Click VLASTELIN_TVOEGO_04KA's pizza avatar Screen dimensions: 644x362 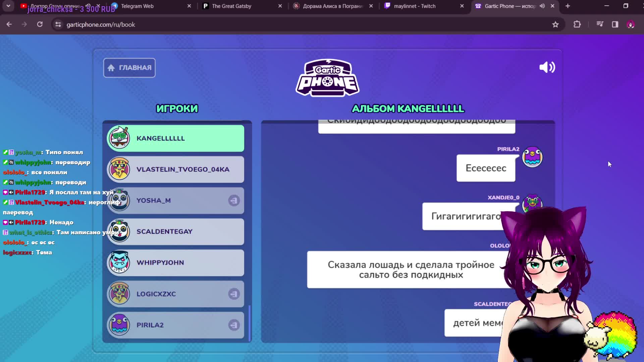[x=119, y=169]
